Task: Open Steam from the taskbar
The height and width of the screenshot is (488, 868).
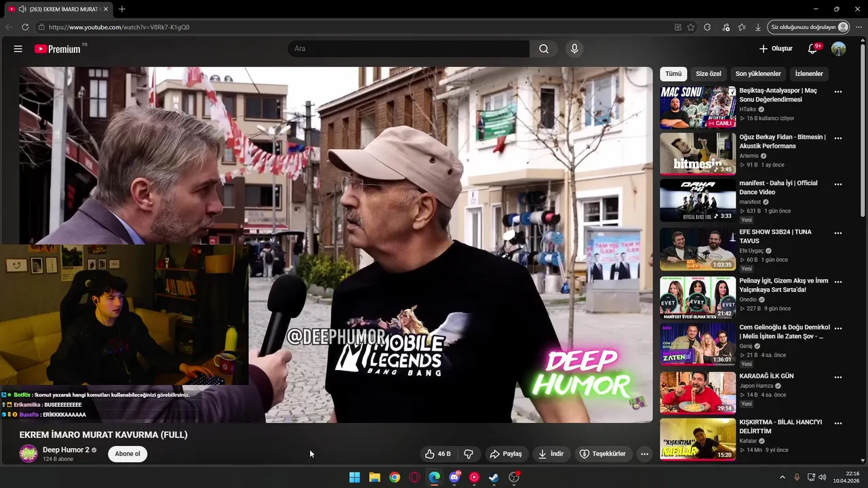Action: 494,477
